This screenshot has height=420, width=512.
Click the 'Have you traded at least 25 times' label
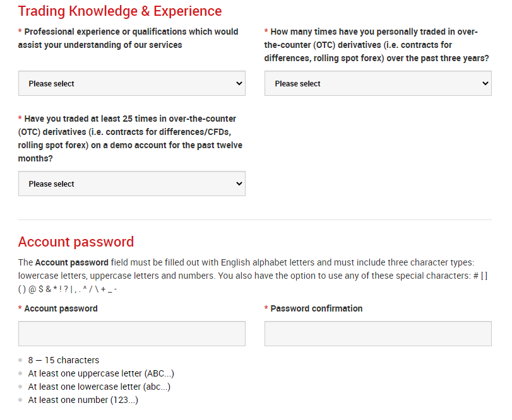point(130,138)
